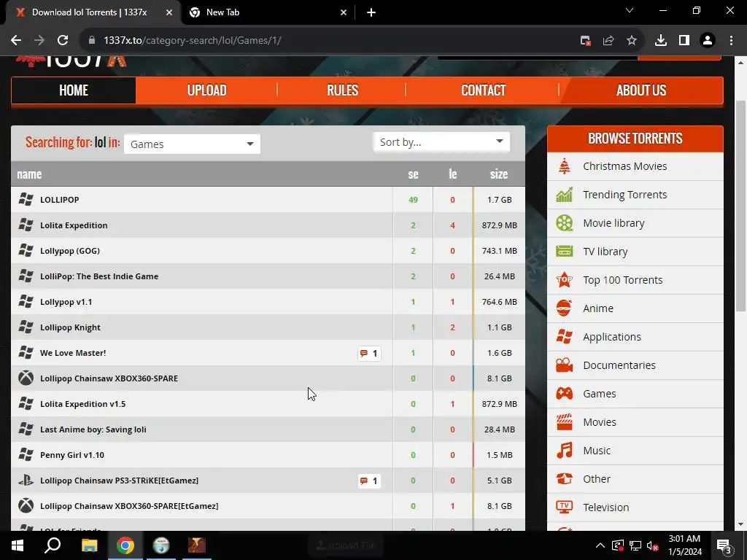Close the Download lol Torrents tab

pos(169,12)
